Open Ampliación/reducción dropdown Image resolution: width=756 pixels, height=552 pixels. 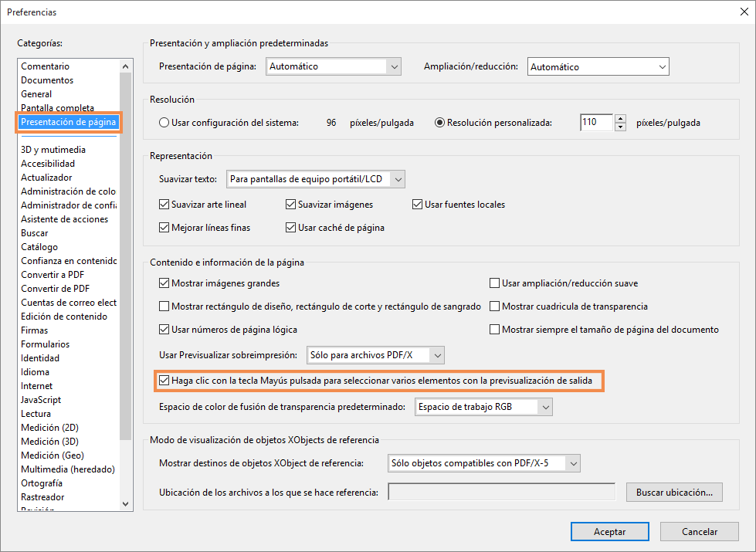point(598,66)
